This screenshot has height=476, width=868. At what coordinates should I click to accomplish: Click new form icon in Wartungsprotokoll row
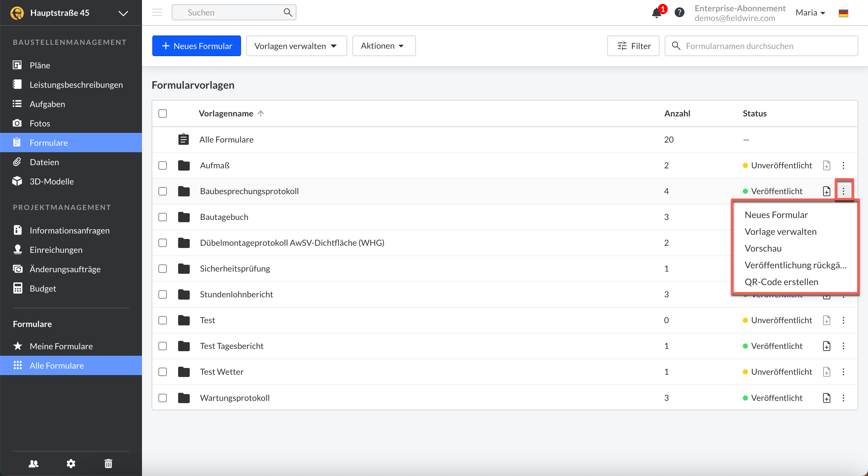826,398
